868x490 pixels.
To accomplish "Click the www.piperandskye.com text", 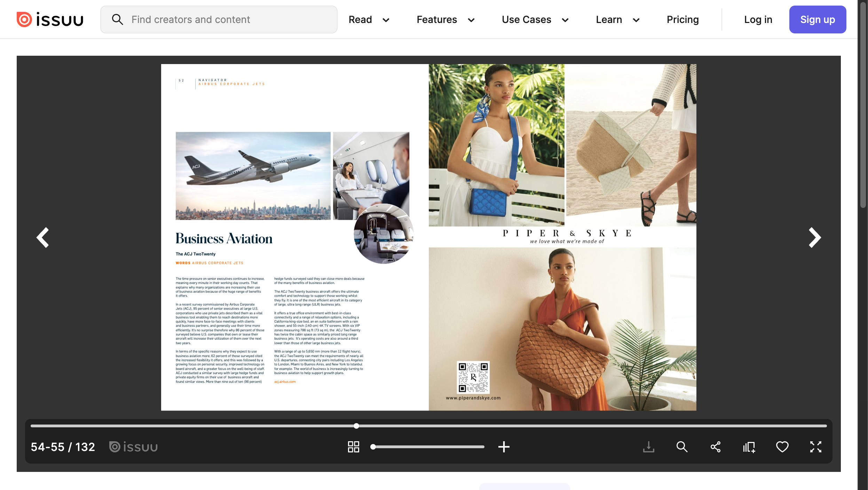I will 473,398.
